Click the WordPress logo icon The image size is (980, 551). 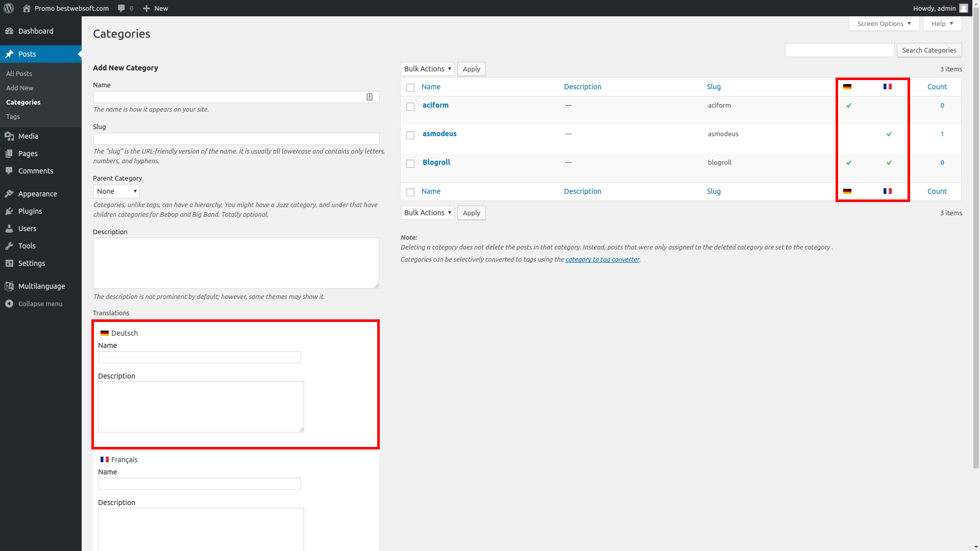click(9, 8)
